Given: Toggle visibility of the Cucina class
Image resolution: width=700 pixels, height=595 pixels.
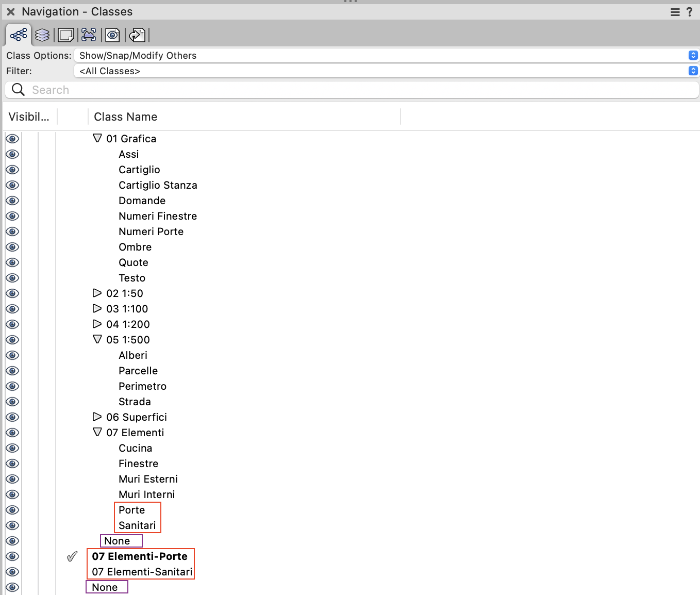Looking at the screenshot, I should 12,448.
